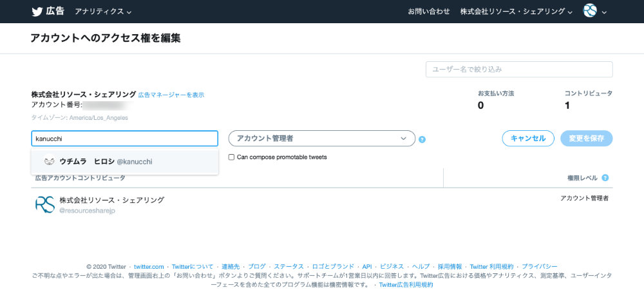Click the kanucchi username input field

click(x=124, y=139)
